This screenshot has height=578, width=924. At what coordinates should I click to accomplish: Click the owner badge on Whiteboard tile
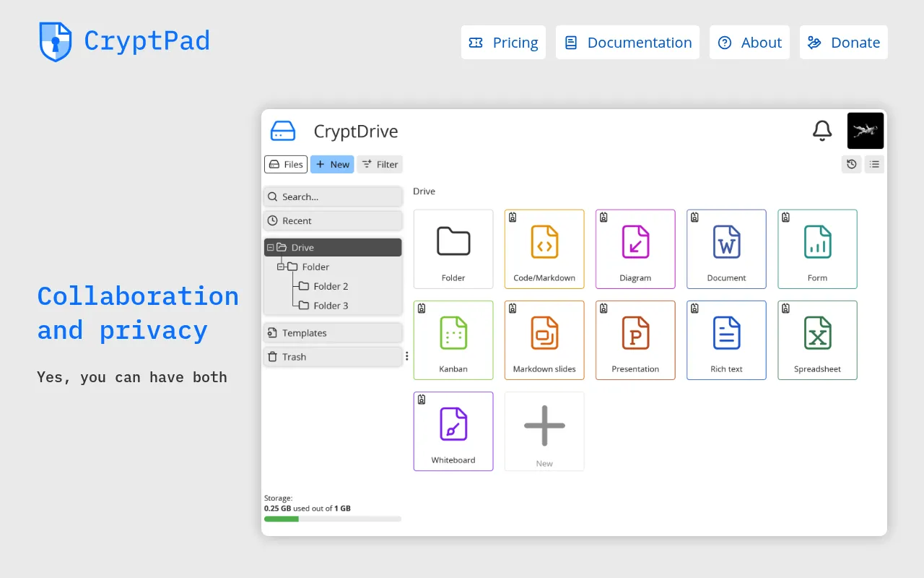click(422, 399)
